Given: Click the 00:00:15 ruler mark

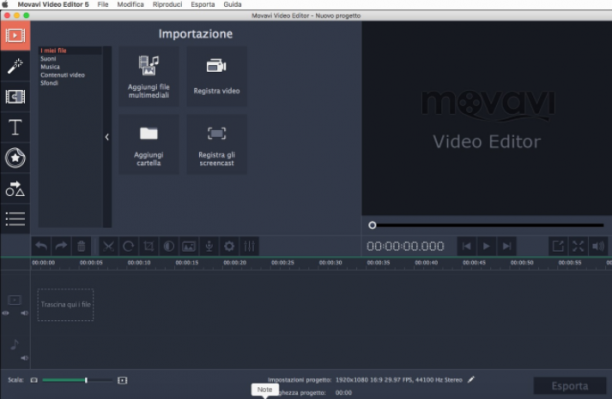Looking at the screenshot, I should coord(187,263).
